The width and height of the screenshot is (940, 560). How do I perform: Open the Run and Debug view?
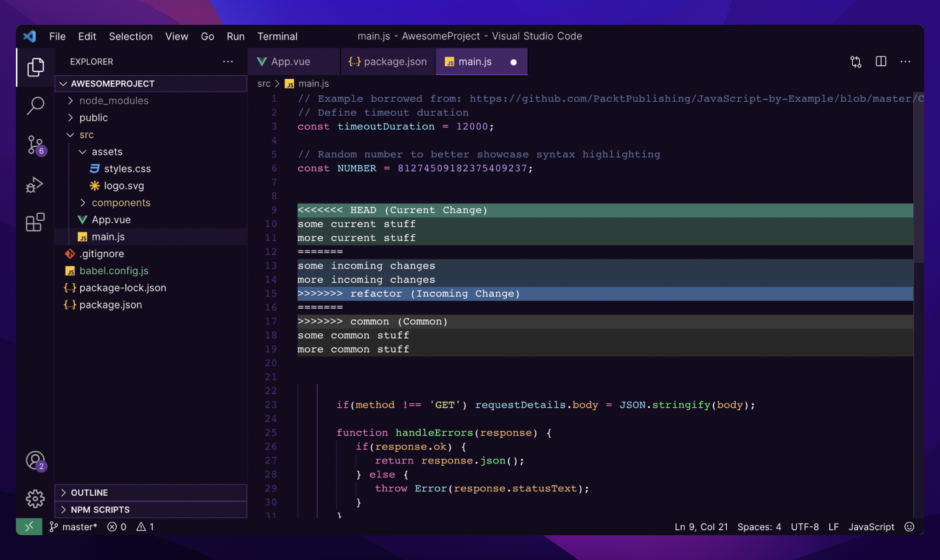[x=35, y=185]
